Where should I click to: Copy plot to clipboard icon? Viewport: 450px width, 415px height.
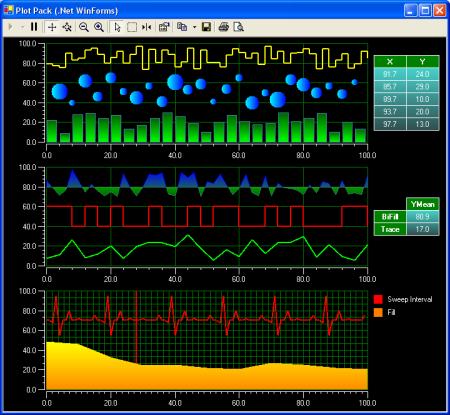tap(182, 27)
